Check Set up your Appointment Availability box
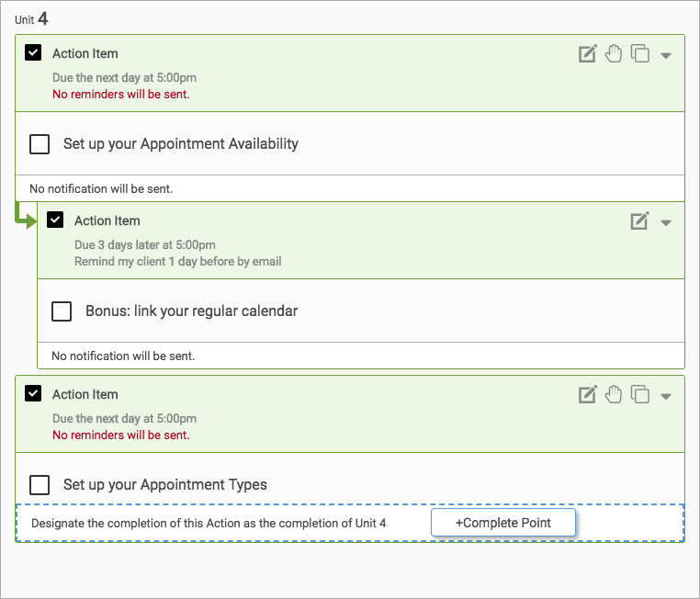Viewport: 700px width, 599px height. tap(40, 144)
